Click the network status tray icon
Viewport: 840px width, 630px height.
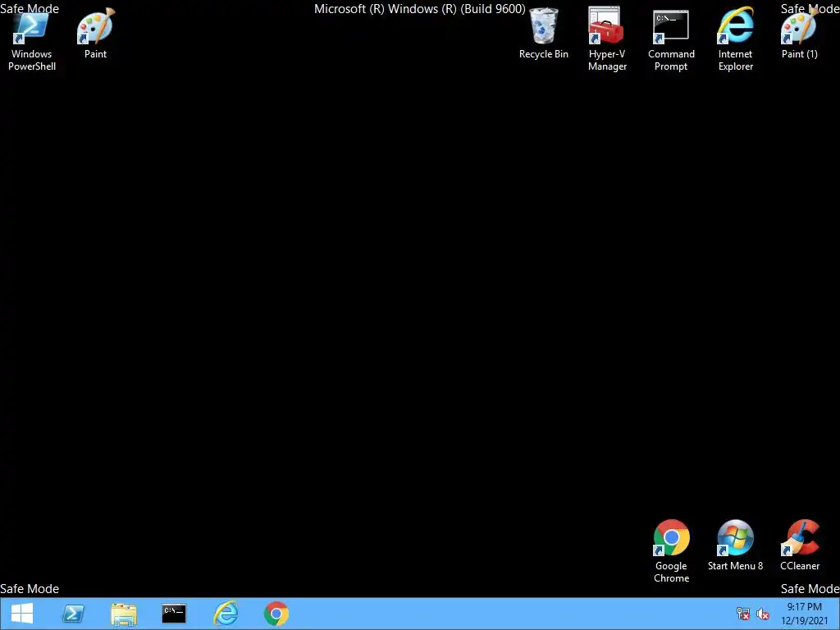pyautogui.click(x=743, y=614)
